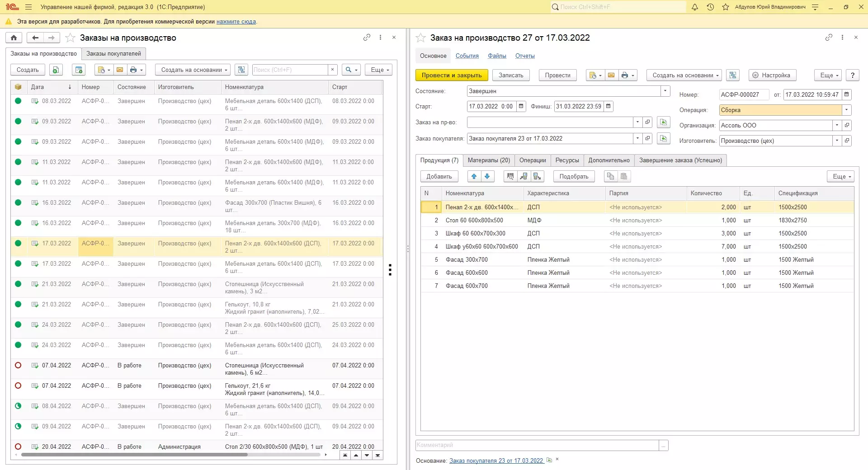Viewport: 868px width, 470px height.
Task: Toggle the favorite star for Заказы на производство
Action: pyautogui.click(x=70, y=38)
